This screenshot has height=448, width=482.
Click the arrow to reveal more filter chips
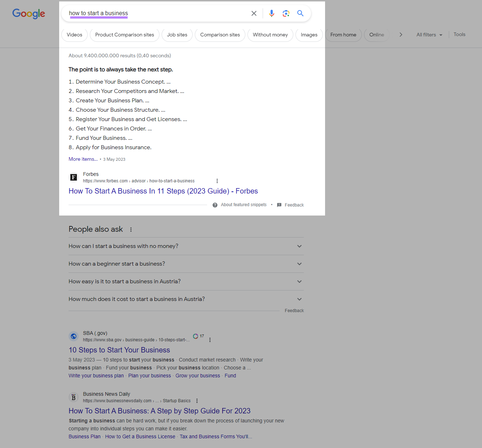400,35
